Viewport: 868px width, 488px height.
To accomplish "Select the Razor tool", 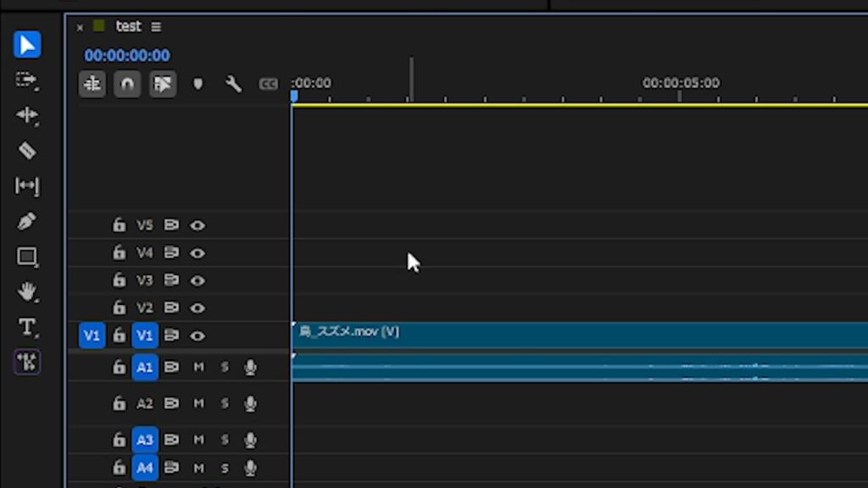I will pos(27,151).
